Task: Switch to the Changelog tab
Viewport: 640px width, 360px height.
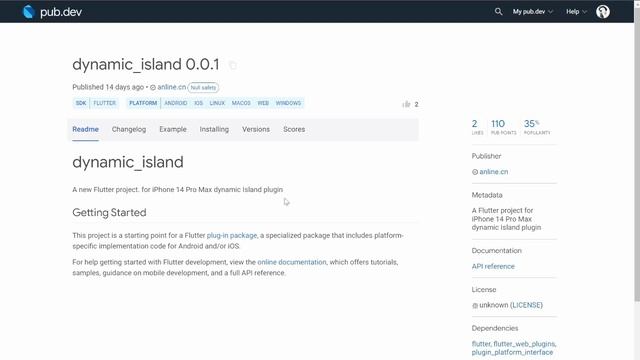Action: [129, 129]
